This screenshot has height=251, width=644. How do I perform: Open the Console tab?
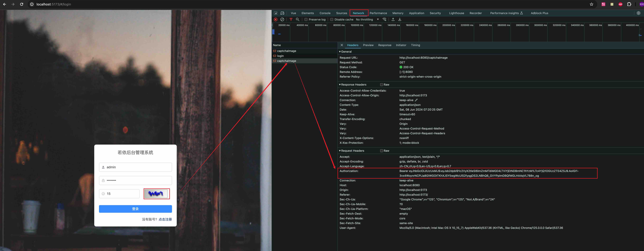[325, 13]
